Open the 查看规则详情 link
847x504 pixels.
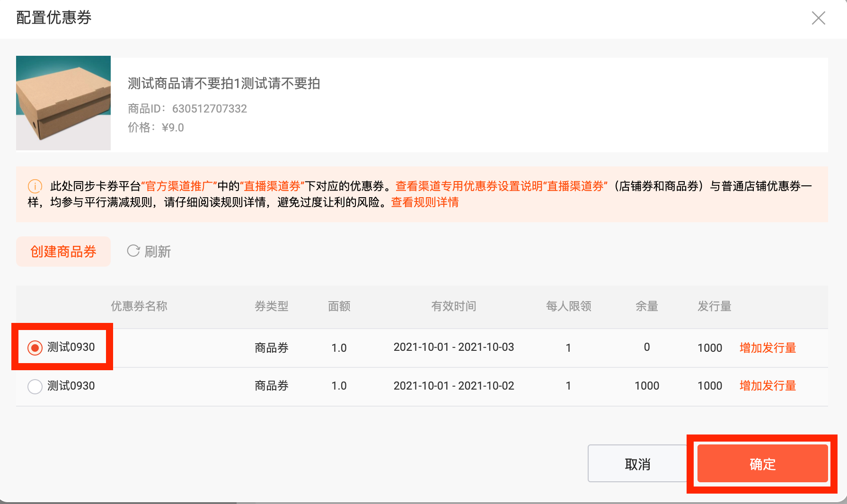click(425, 202)
